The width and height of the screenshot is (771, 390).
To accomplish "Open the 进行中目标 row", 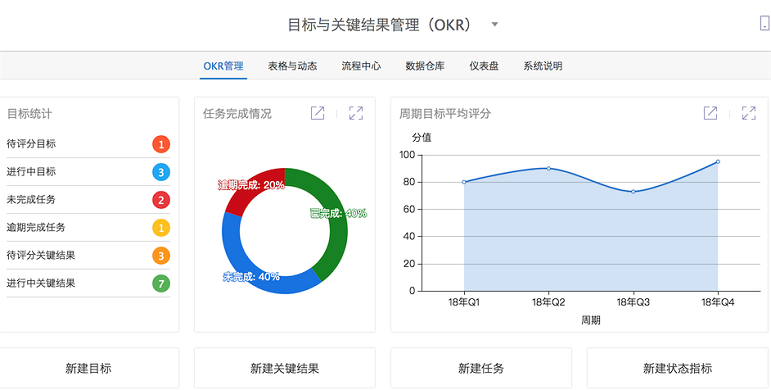I will point(89,172).
